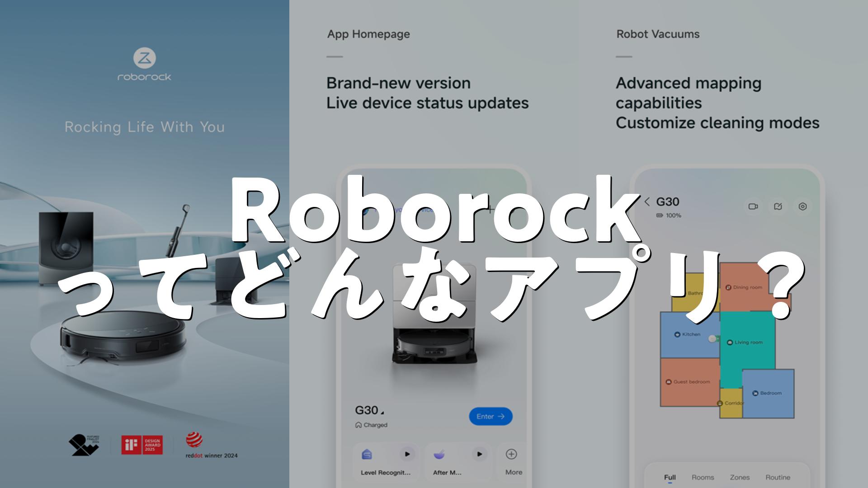The width and height of the screenshot is (868, 488).
Task: Play the Level Recognition routine
Action: (x=407, y=454)
